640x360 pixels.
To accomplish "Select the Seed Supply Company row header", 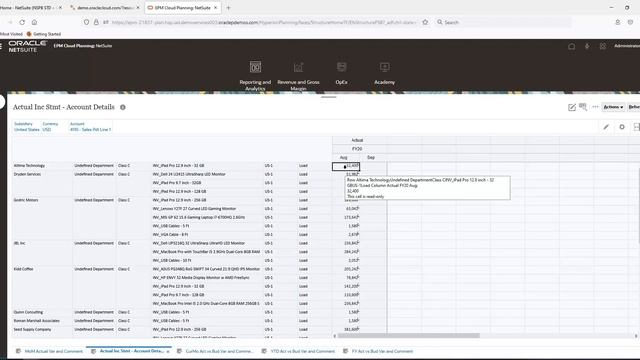I will coord(33,329).
